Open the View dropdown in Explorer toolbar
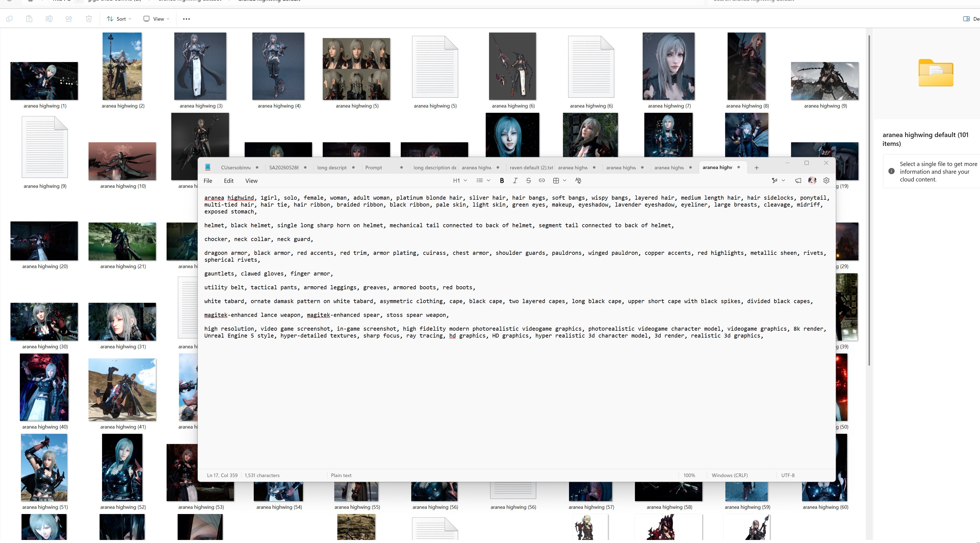Screen dimensions: 980x543 tap(156, 19)
